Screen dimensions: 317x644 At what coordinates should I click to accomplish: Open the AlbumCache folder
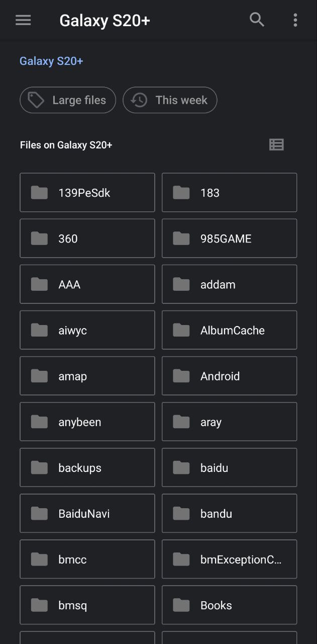click(x=229, y=330)
